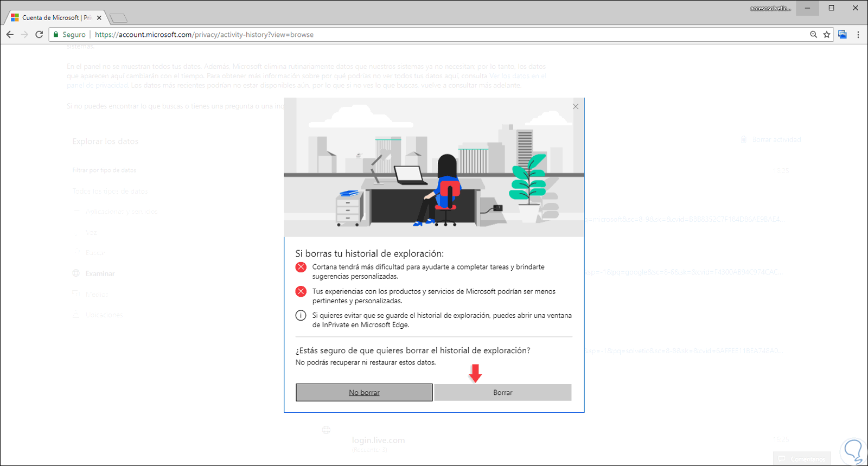Image resolution: width=868 pixels, height=466 pixels.
Task: Maximize the Chrome window
Action: [x=831, y=8]
